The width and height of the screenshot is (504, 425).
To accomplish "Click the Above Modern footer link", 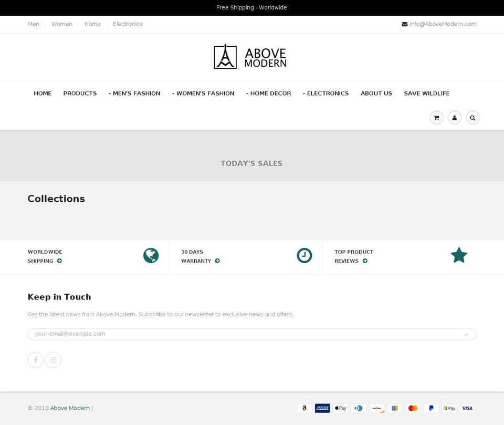I will point(70,408).
